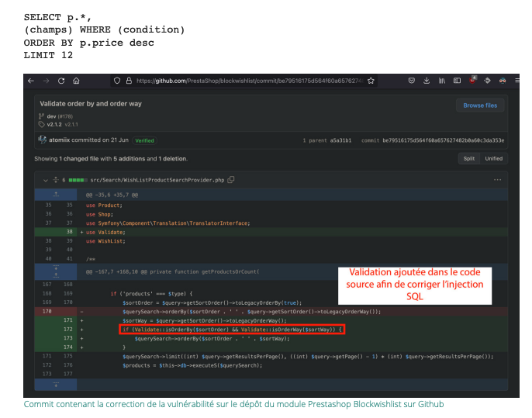Click the 'ORDER BY p.price desc' SQL line
This screenshot has width=532, height=418.
point(89,43)
